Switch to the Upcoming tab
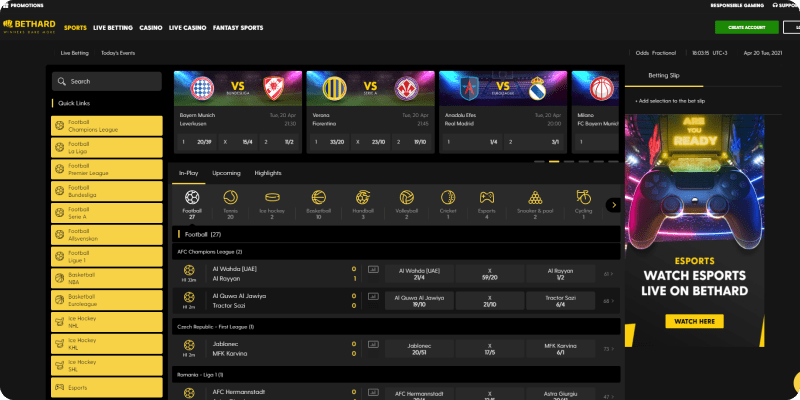 [x=226, y=173]
